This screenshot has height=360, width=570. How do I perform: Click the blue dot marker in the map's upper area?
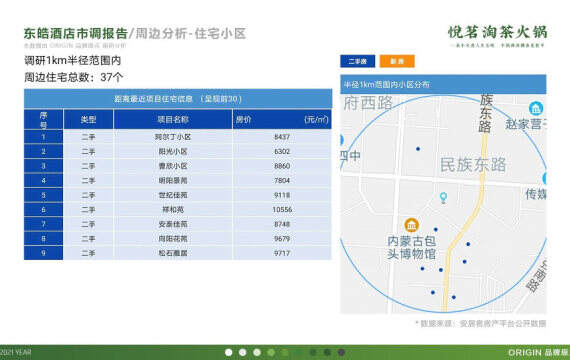pos(418,149)
